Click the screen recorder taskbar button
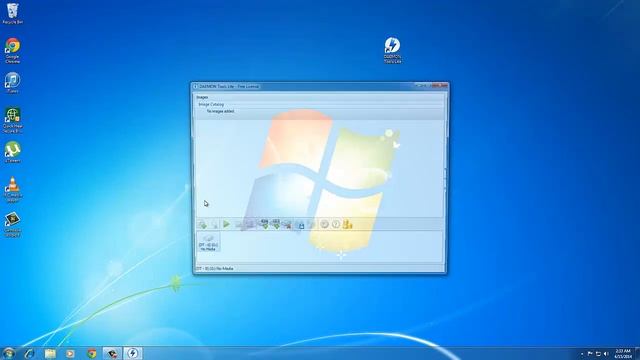 [x=112, y=353]
